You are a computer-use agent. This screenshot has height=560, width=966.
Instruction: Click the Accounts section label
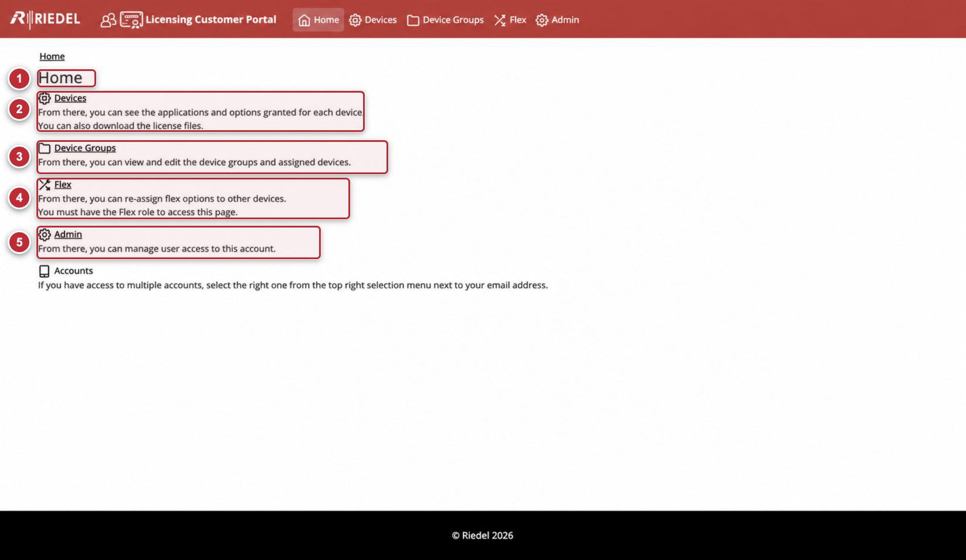pyautogui.click(x=73, y=271)
